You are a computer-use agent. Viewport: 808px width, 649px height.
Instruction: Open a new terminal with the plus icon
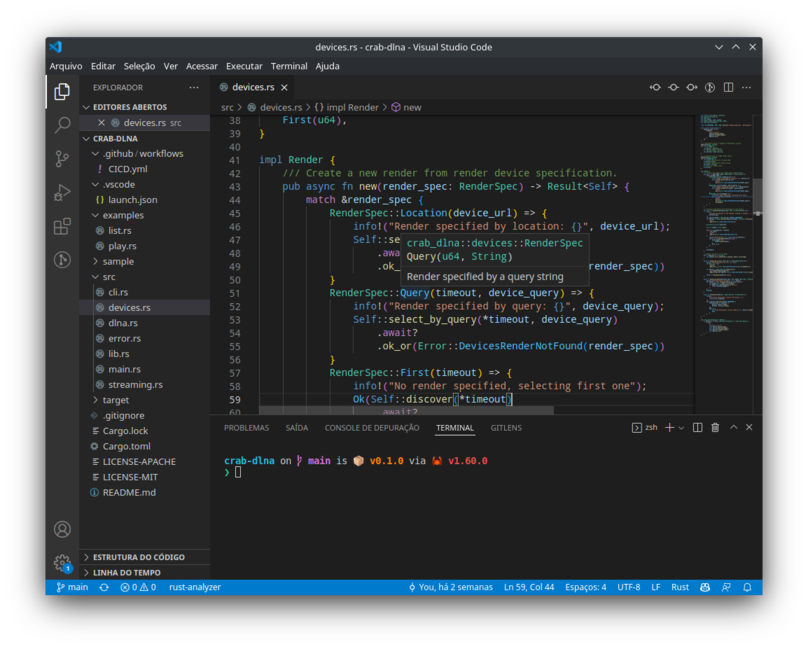pos(668,427)
